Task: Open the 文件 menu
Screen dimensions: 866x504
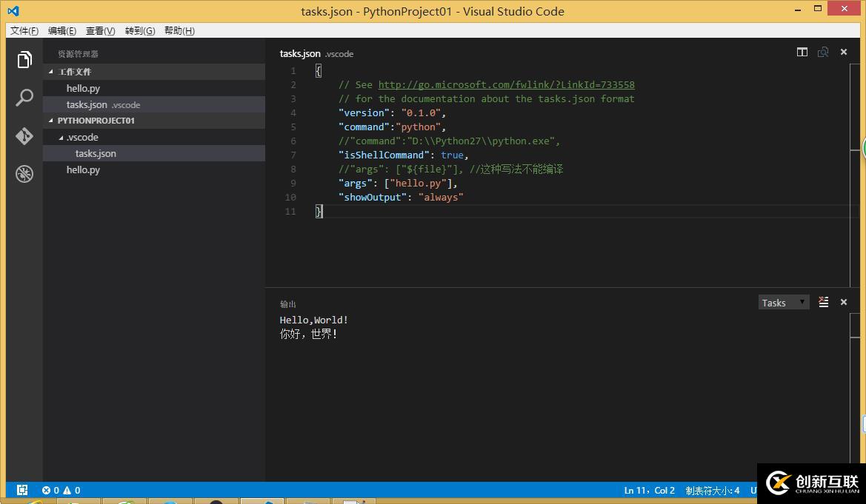Action: click(23, 30)
